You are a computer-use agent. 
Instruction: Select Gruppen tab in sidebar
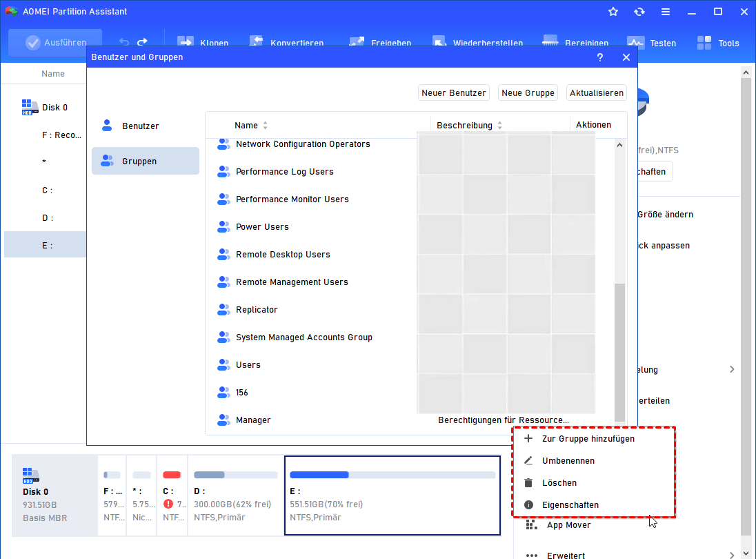tap(145, 161)
